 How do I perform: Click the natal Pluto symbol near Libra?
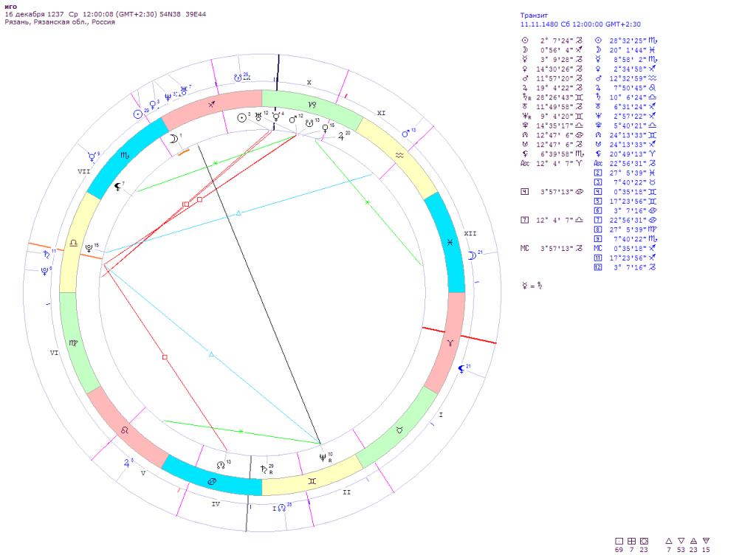(x=89, y=248)
